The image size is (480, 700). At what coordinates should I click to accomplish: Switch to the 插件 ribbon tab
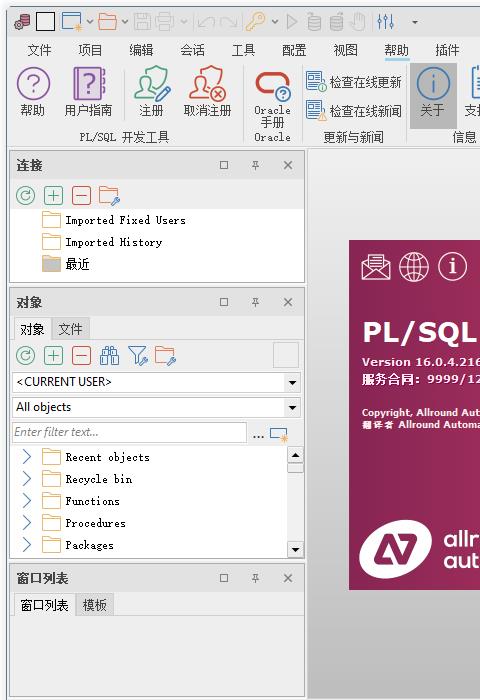pos(447,50)
